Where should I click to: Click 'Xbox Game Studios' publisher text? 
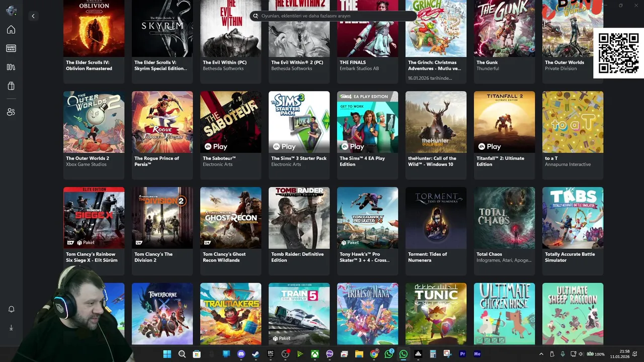86,164
